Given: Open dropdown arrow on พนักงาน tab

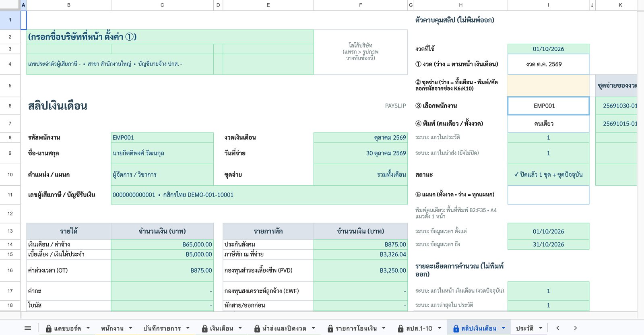Looking at the screenshot, I should click(130, 328).
